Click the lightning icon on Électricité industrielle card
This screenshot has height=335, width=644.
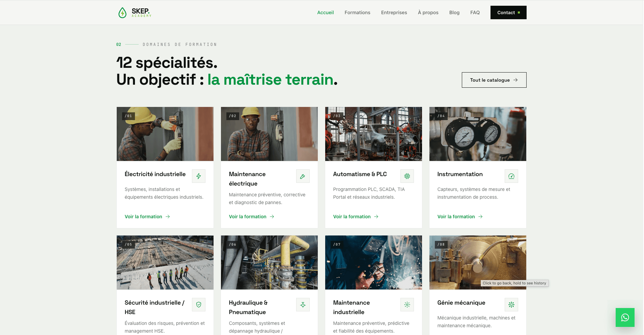(199, 176)
